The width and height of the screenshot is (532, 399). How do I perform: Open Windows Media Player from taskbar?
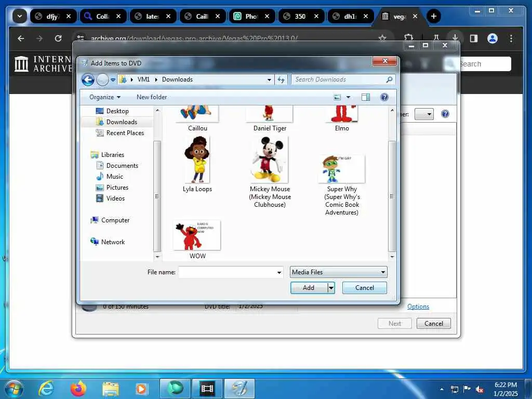[x=142, y=389]
